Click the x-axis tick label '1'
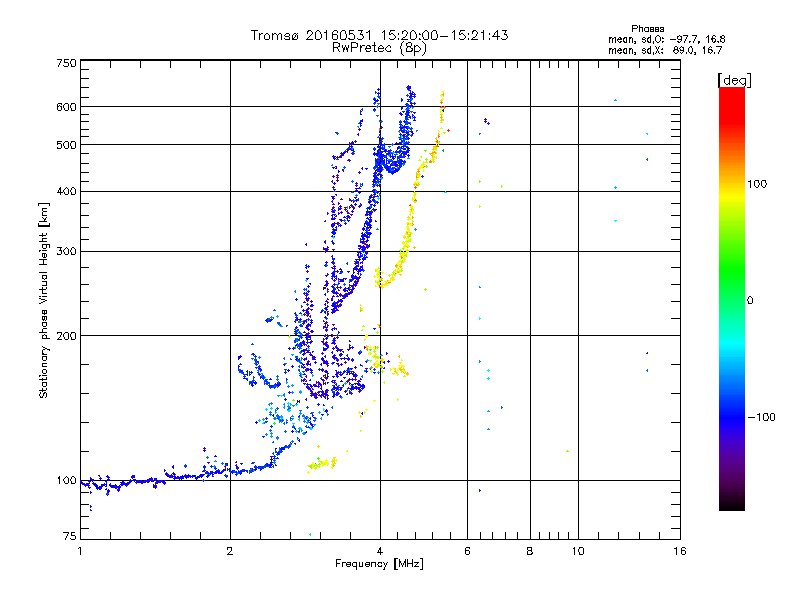Viewport: 800px width, 600px height. 80,551
